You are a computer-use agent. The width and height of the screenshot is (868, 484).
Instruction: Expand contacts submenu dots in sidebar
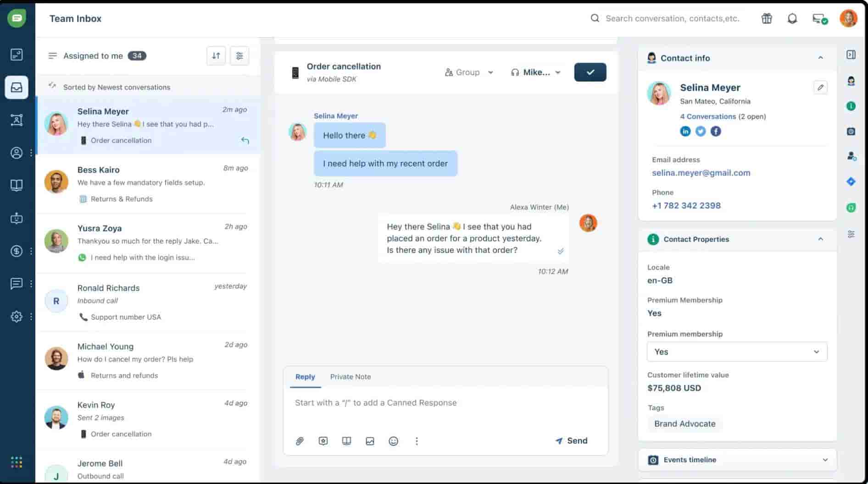pyautogui.click(x=31, y=153)
